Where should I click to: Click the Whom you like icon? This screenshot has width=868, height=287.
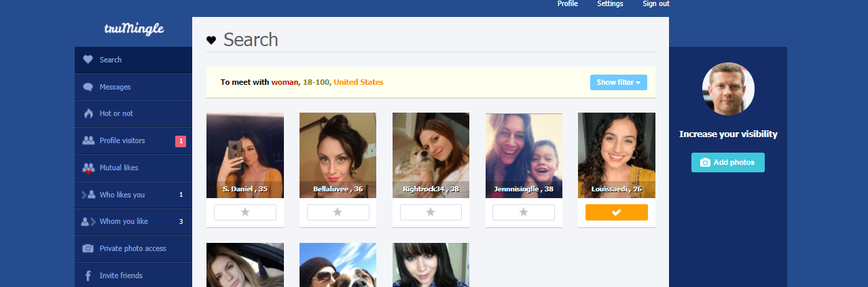(88, 221)
